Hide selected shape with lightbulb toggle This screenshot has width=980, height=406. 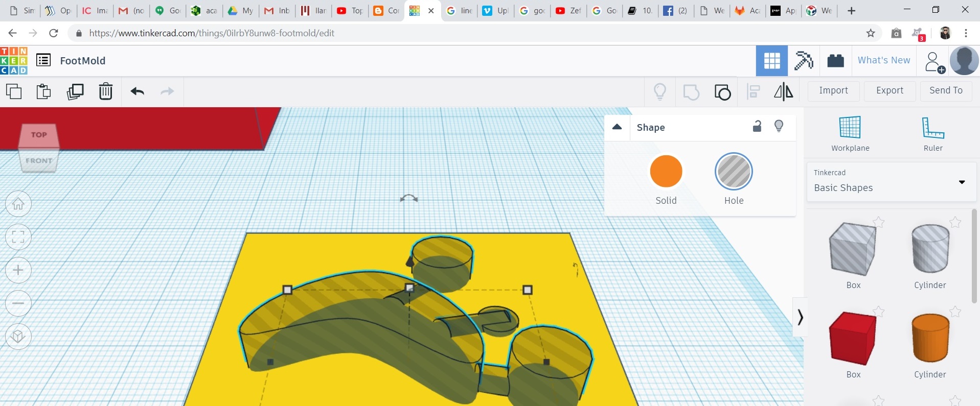[779, 126]
